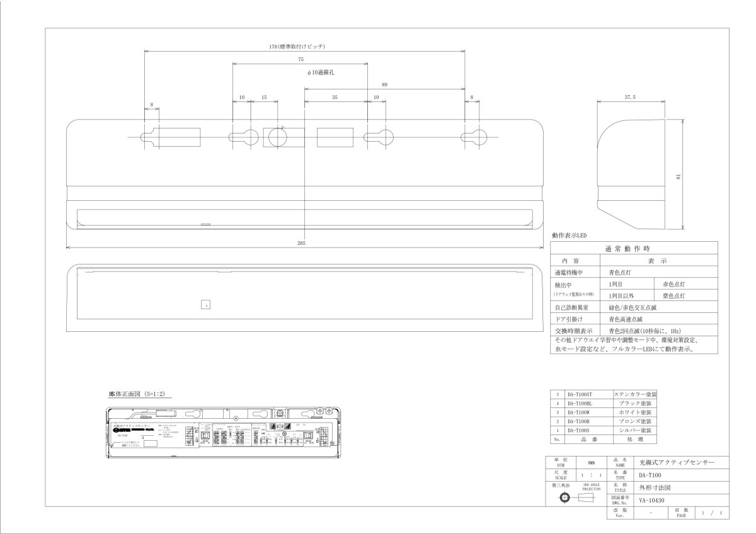Click the rightmost keyhole mounting slot

[x=476, y=138]
